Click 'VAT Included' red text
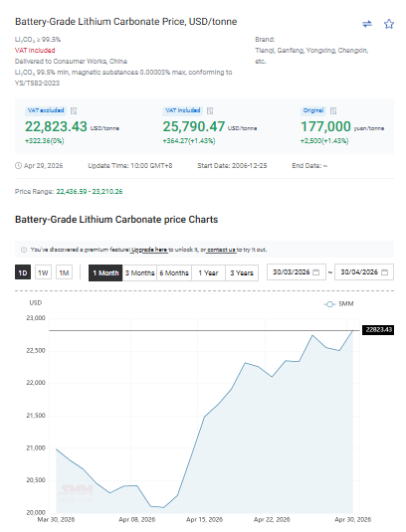Screen dimensions: 406x532 pyautogui.click(x=35, y=51)
